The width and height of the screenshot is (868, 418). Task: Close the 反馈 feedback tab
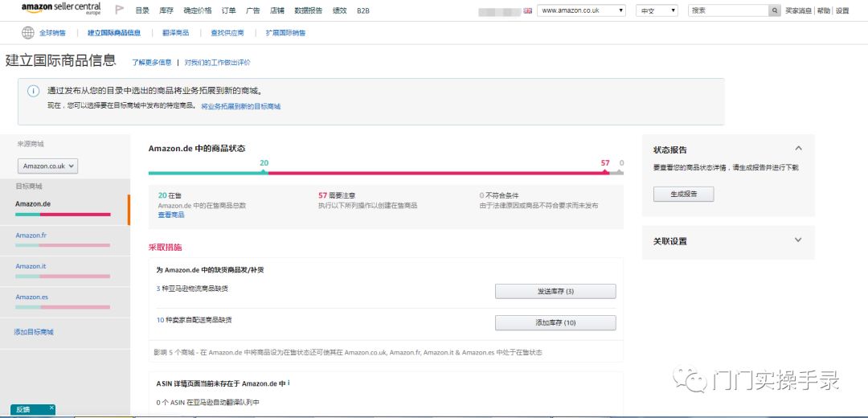click(x=51, y=408)
